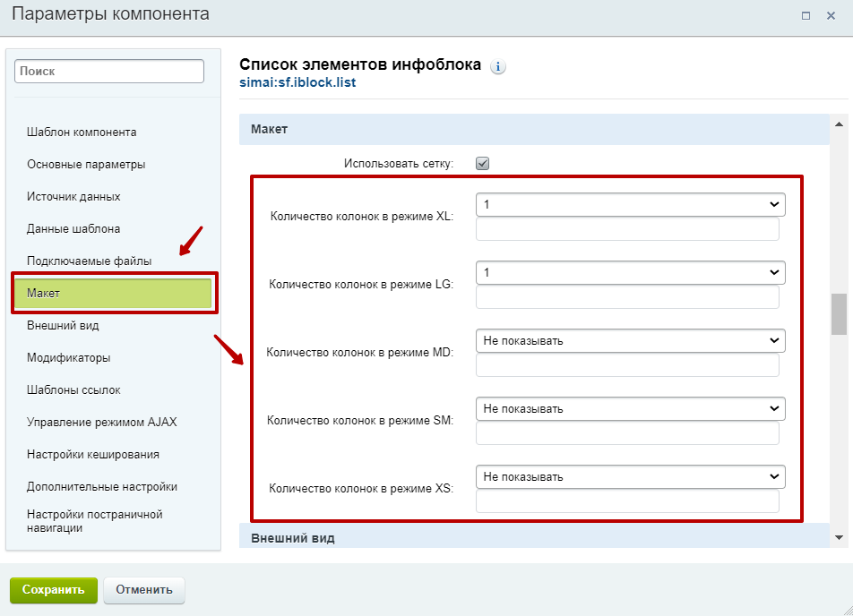The image size is (853, 616).
Task: Open the LG mode column count dropdown
Action: (x=630, y=272)
